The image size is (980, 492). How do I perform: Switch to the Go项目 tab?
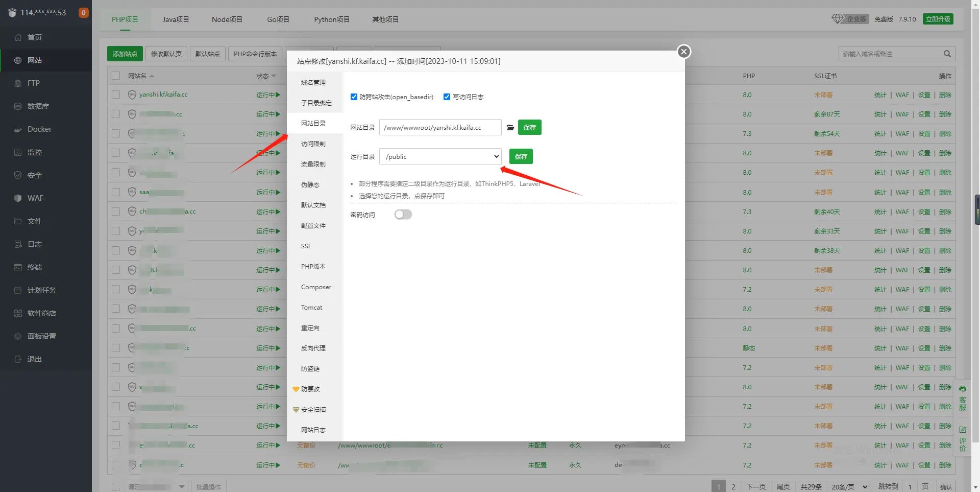coord(278,19)
